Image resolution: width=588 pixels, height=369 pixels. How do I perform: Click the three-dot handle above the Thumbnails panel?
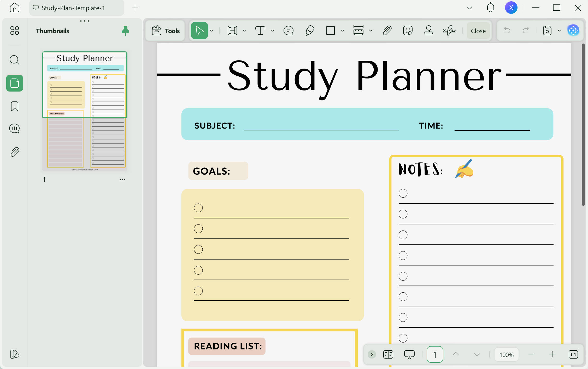(x=85, y=21)
